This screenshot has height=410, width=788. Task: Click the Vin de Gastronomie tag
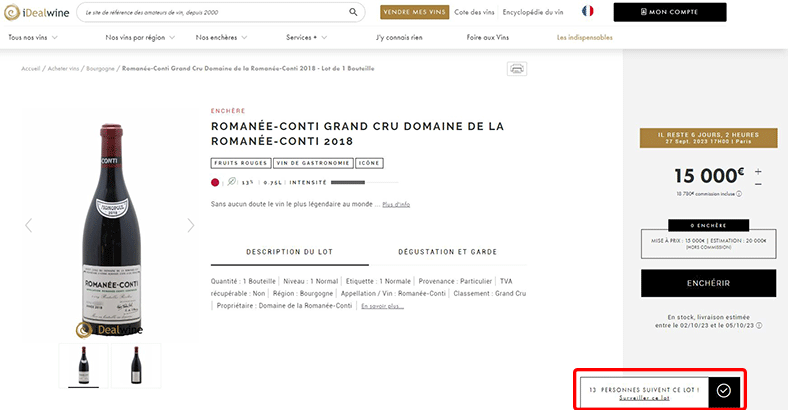click(313, 163)
